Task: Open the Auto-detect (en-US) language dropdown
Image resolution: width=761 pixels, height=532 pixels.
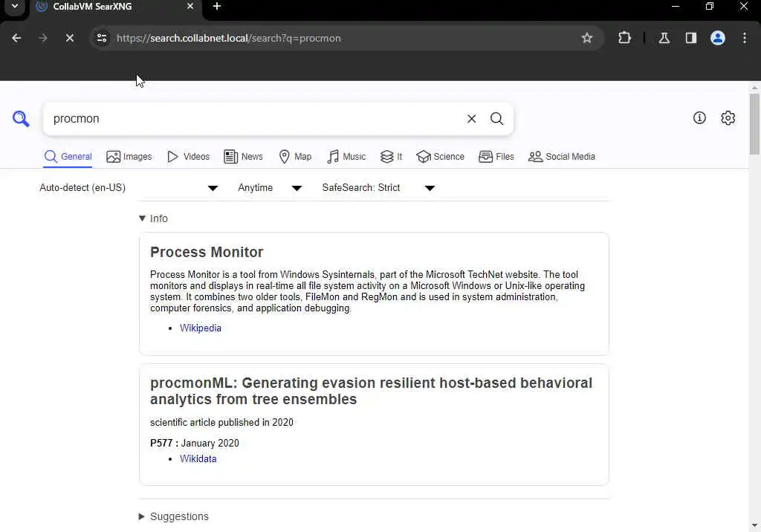Action: coord(129,188)
